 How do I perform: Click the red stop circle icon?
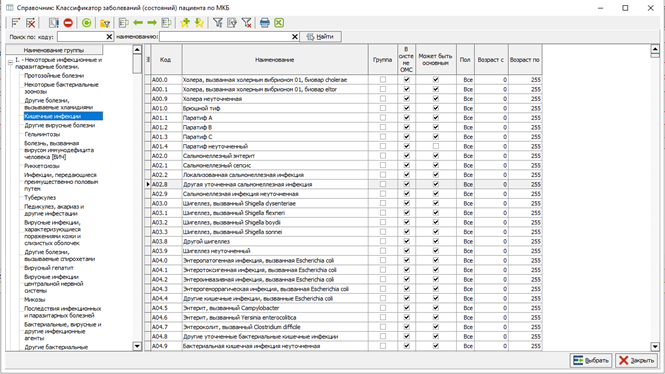point(68,23)
